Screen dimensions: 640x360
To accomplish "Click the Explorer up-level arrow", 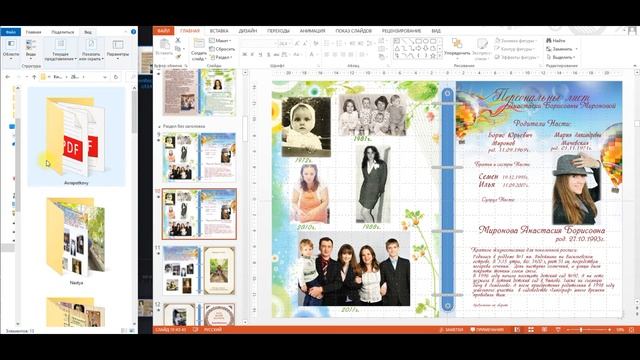I will point(34,77).
